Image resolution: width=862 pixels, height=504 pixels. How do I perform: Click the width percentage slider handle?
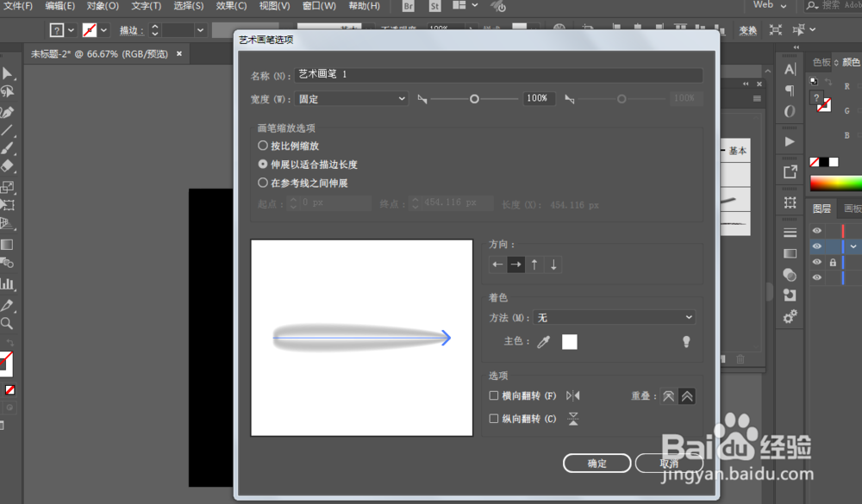[474, 99]
